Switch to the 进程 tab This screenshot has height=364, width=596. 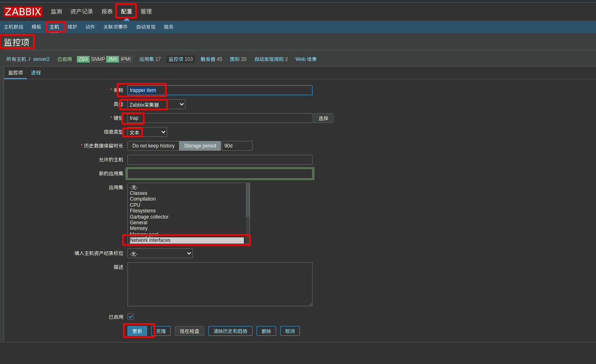(36, 72)
